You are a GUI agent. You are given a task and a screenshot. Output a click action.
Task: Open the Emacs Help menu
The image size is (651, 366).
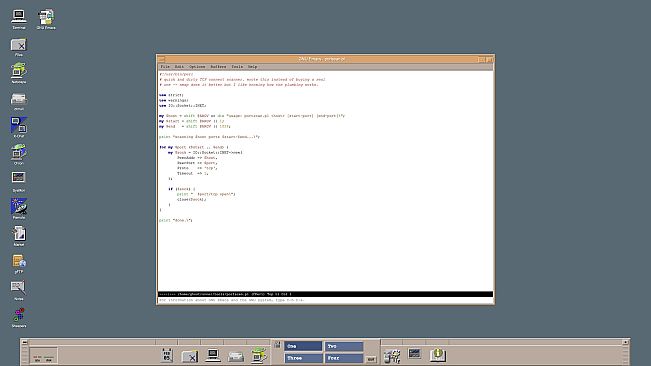pyautogui.click(x=252, y=66)
